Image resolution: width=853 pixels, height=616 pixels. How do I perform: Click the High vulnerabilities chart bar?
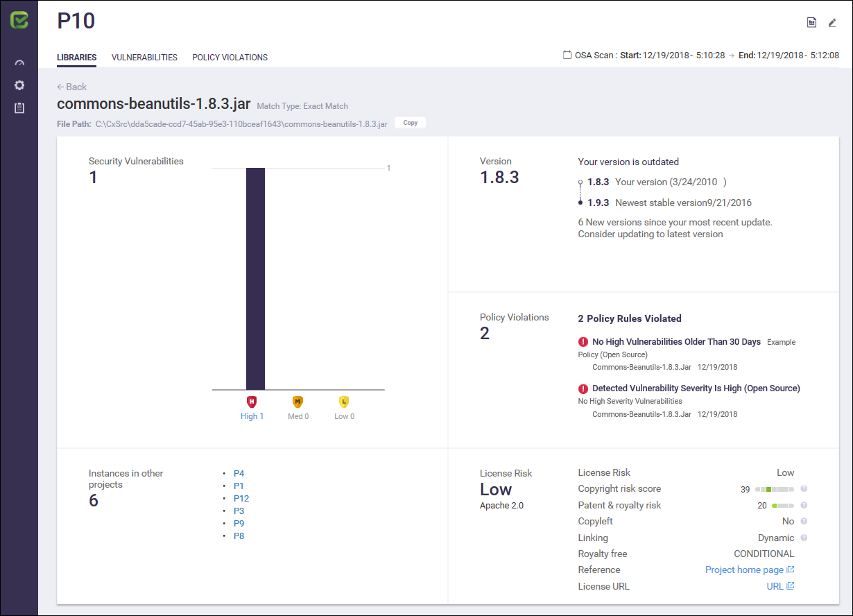point(255,279)
